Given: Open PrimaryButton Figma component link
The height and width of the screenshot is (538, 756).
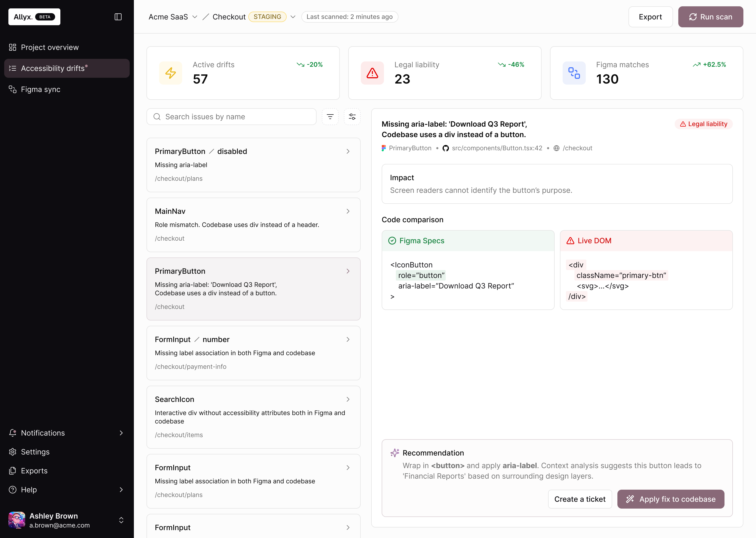Looking at the screenshot, I should (x=410, y=148).
